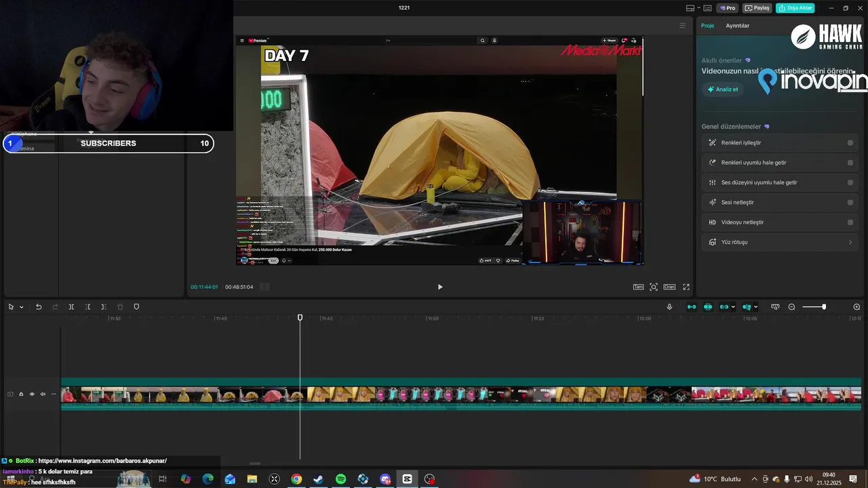Delete the selected clip
868x488 pixels.
[x=120, y=307]
